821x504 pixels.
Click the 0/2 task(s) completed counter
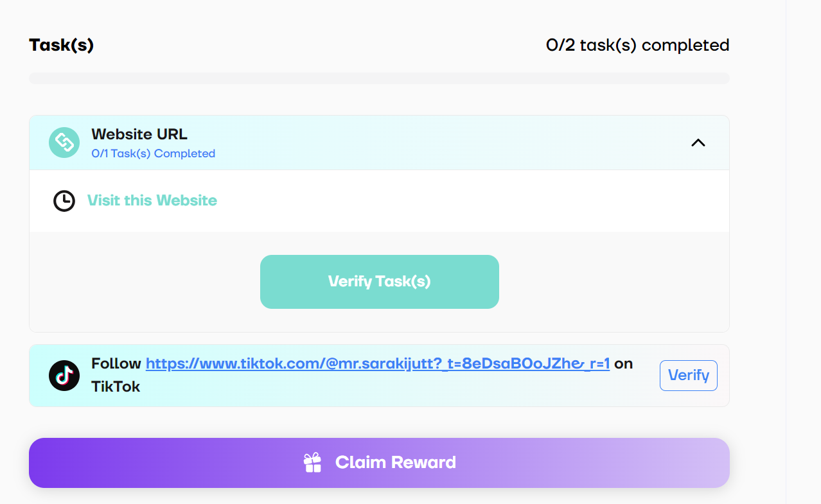[638, 46]
